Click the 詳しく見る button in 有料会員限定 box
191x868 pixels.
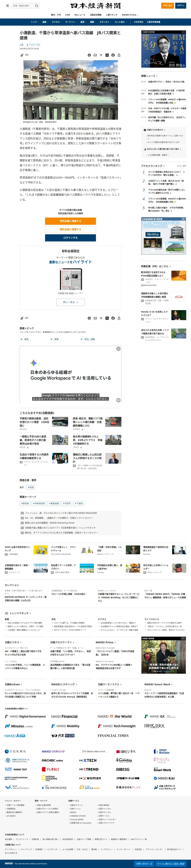71,302
